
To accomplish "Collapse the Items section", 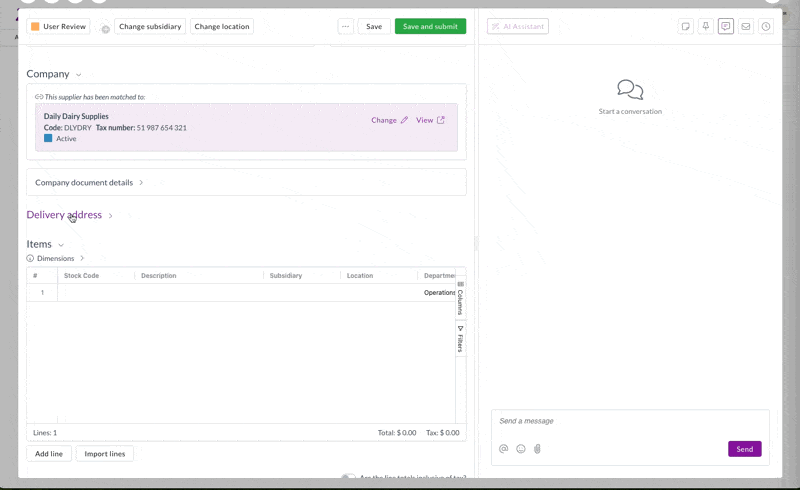I will pyautogui.click(x=61, y=245).
